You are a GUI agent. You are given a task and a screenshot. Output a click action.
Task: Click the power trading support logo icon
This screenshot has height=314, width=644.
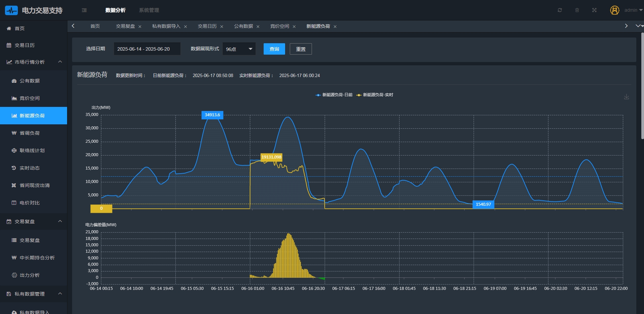(x=11, y=10)
